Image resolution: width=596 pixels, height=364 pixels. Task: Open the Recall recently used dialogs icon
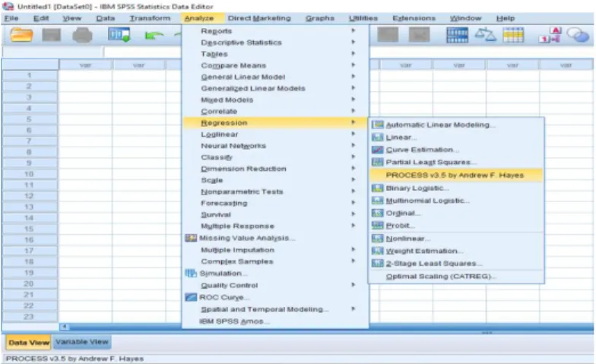coord(119,35)
